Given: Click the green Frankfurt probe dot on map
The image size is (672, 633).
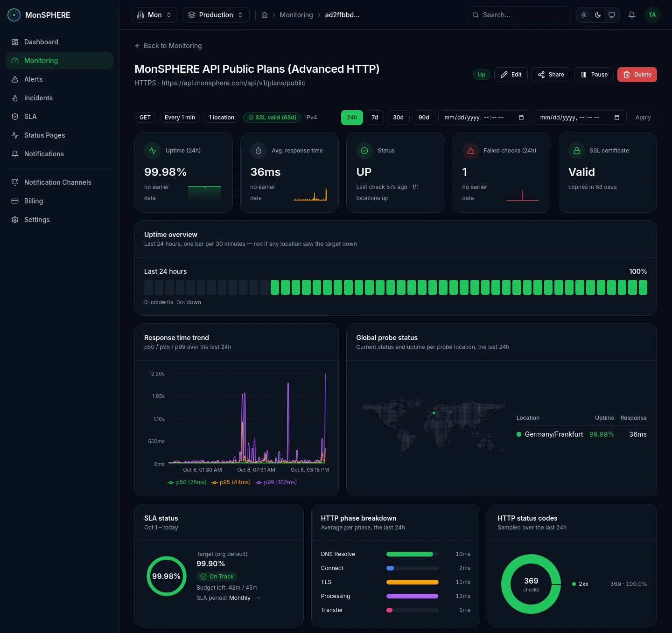Looking at the screenshot, I should 434,413.
